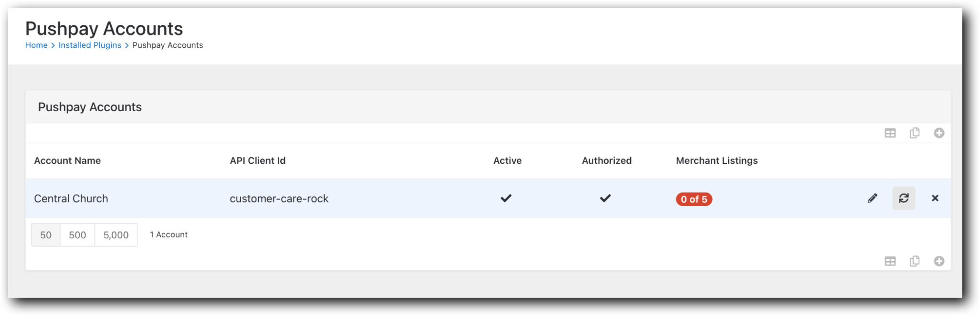Open the Installed Plugins breadcrumb link
This screenshot has height=316, width=980.
coord(89,45)
